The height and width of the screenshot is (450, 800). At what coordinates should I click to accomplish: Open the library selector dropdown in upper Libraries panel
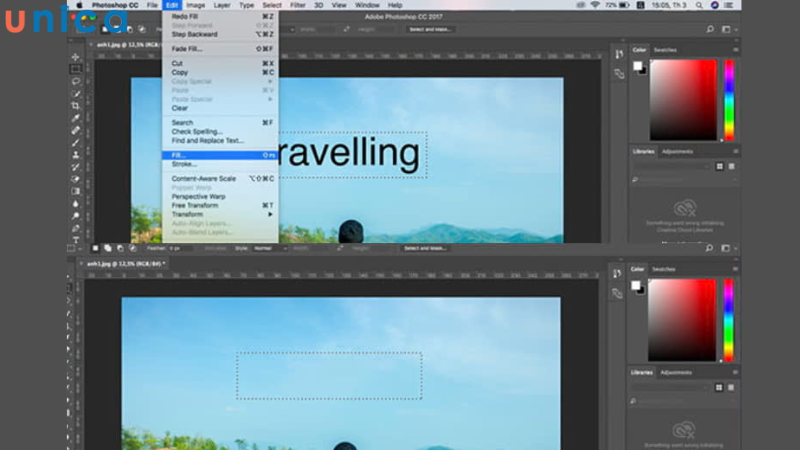(671, 166)
